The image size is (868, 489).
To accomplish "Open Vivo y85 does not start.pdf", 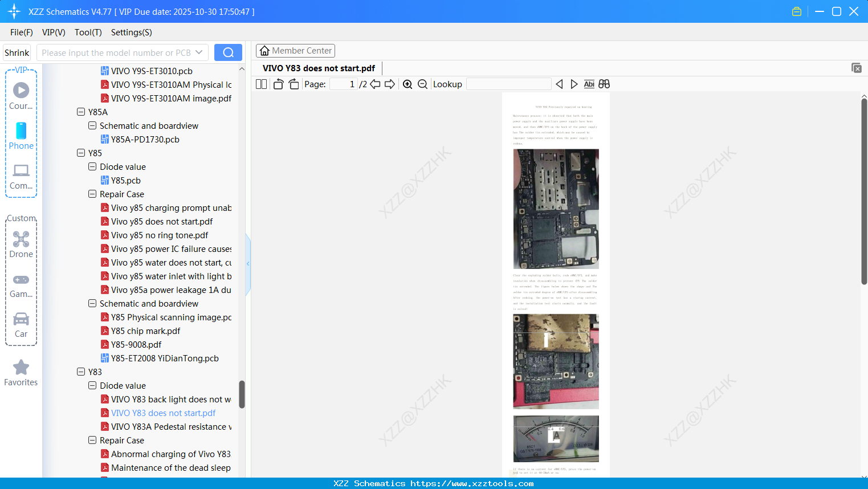I will click(162, 221).
